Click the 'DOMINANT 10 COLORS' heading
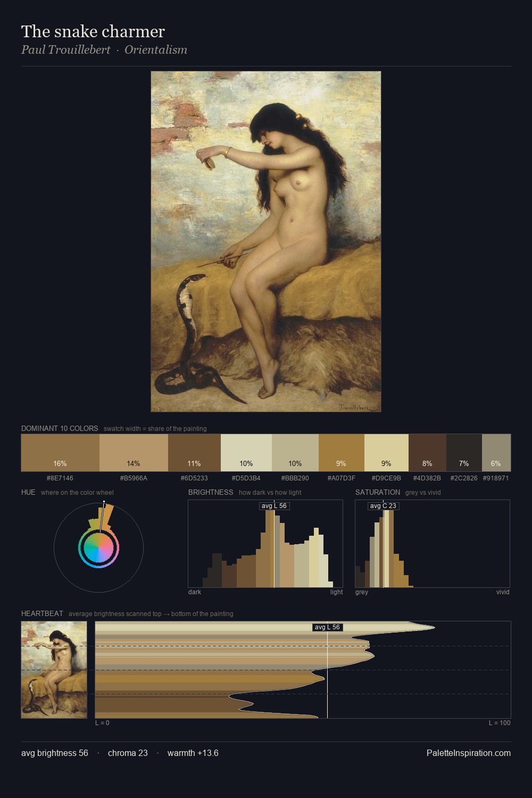Screen dimensions: 532x798 tap(60, 428)
